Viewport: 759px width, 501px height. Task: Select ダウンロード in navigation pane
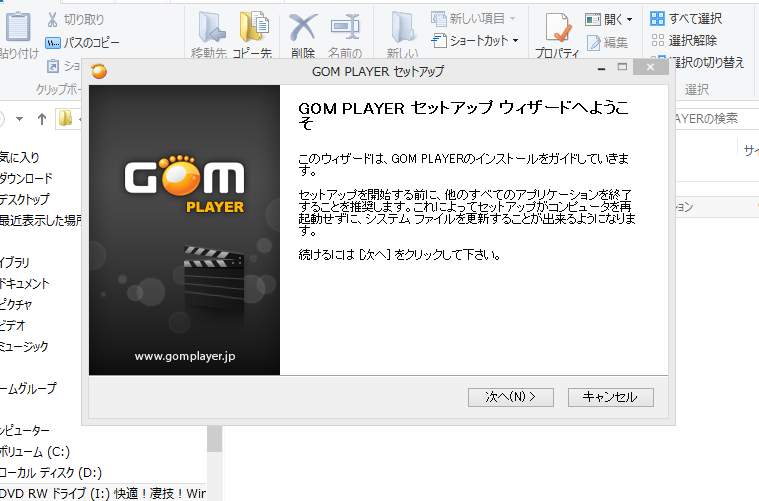point(26,178)
